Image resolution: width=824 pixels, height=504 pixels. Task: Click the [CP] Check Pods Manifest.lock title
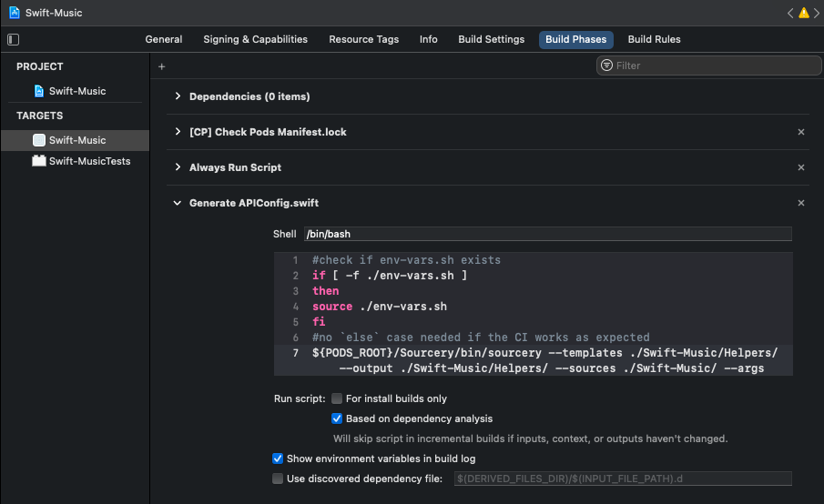(x=268, y=132)
